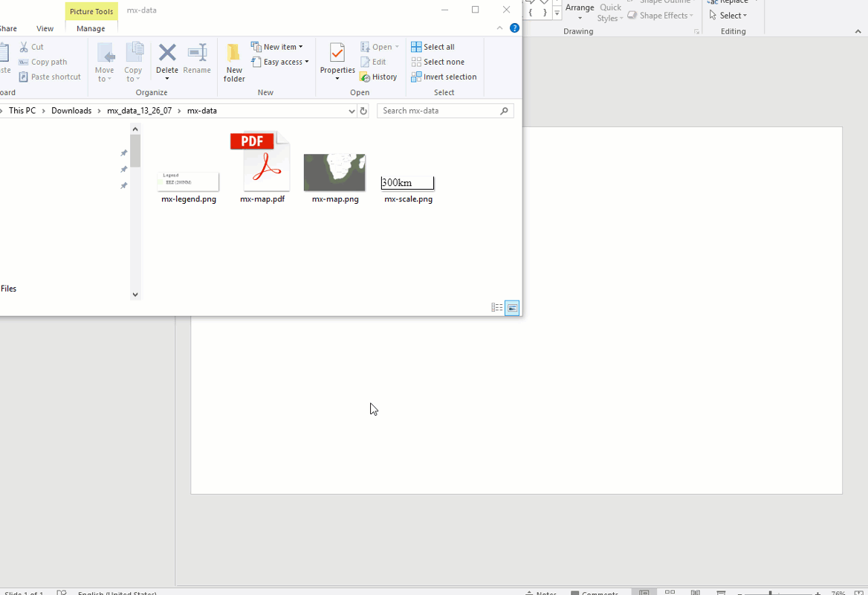Create a New folder
The image size is (868, 595).
point(234,62)
